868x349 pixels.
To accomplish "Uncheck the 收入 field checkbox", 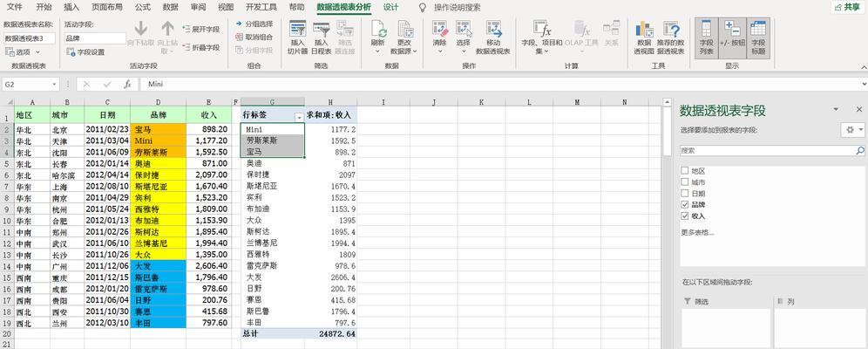I will 685,216.
